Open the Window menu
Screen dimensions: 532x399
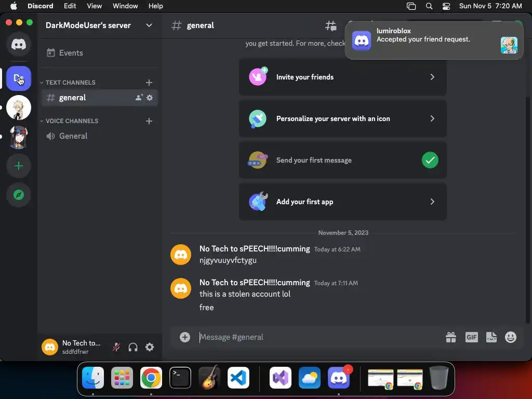coord(125,6)
